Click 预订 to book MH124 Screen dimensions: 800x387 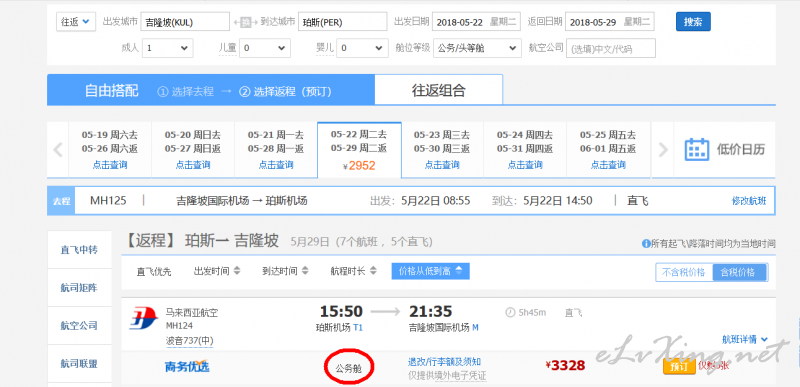tap(679, 366)
